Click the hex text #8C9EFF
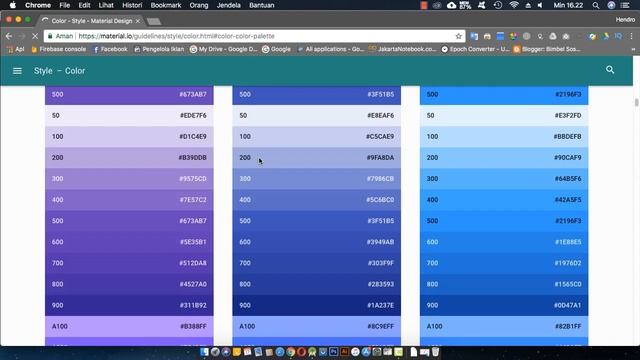640x360 pixels. coord(380,327)
